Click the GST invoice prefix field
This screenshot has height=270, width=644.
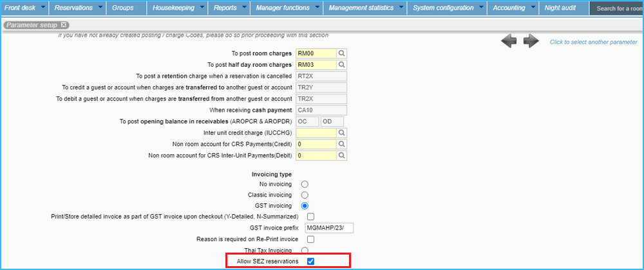tap(325, 228)
